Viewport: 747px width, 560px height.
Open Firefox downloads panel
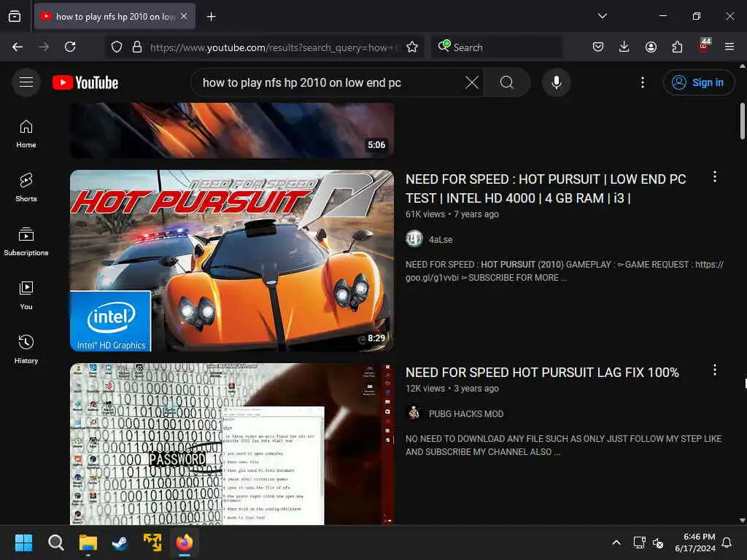624,47
